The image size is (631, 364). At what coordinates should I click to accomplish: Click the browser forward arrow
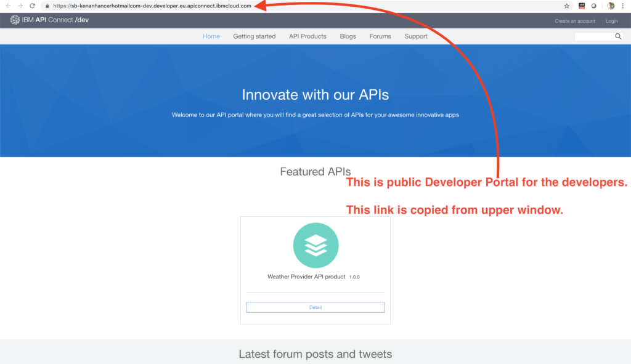pyautogui.click(x=20, y=6)
